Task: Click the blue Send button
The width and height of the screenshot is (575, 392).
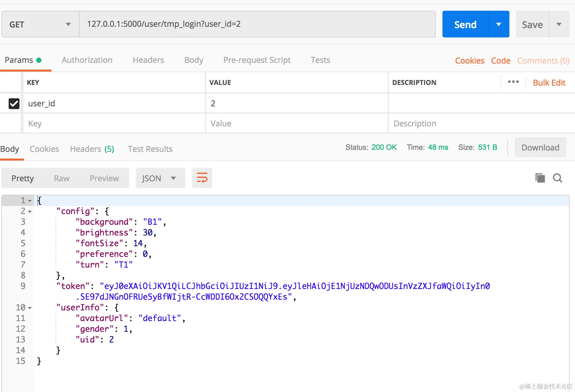Action: pyautogui.click(x=465, y=24)
